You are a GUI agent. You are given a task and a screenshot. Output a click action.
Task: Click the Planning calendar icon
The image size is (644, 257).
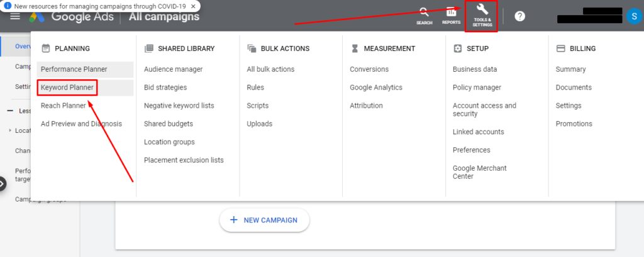pos(46,49)
